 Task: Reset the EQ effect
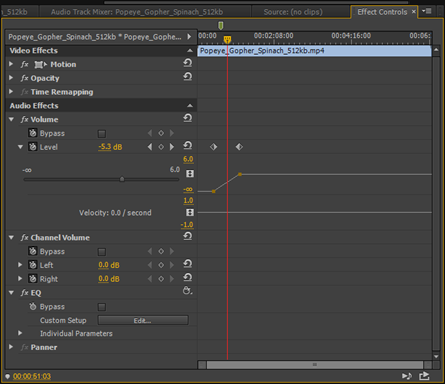pos(188,291)
